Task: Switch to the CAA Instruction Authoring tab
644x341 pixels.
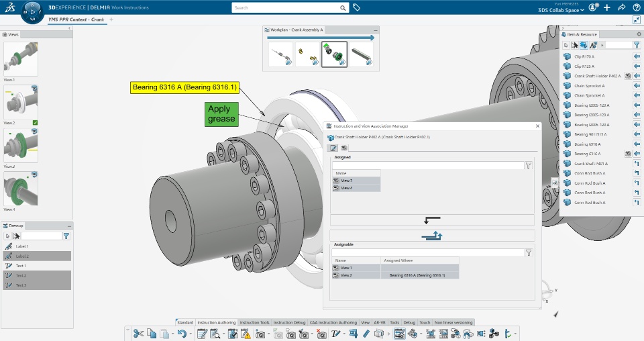Action: tap(333, 322)
